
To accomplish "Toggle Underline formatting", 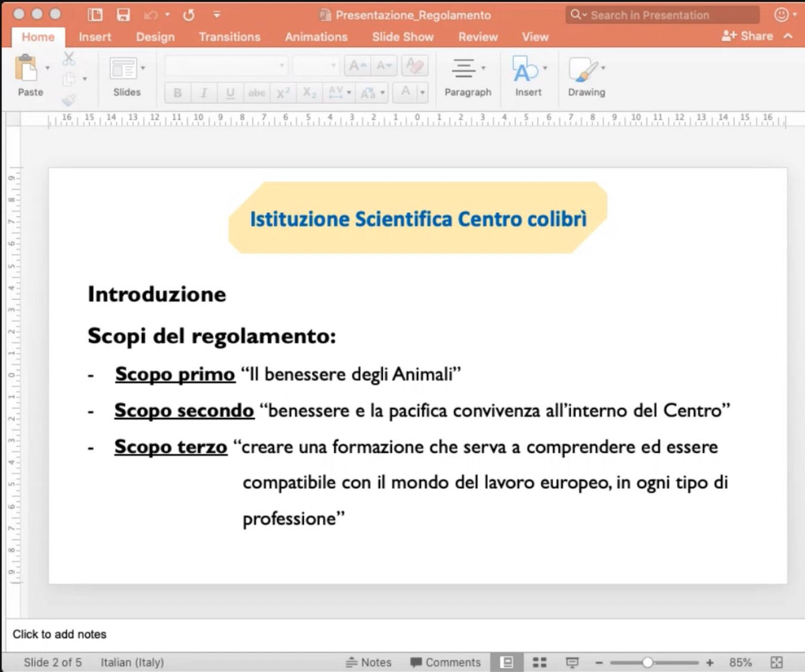I will (x=230, y=93).
